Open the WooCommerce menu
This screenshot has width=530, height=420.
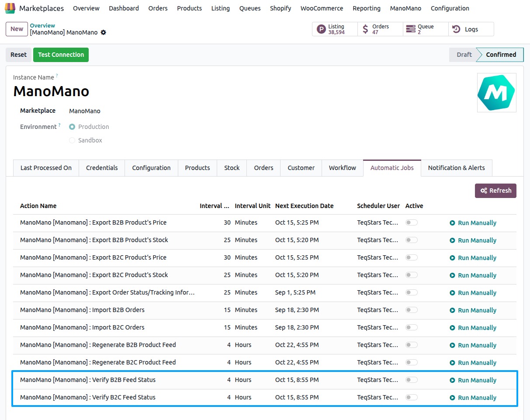[322, 8]
